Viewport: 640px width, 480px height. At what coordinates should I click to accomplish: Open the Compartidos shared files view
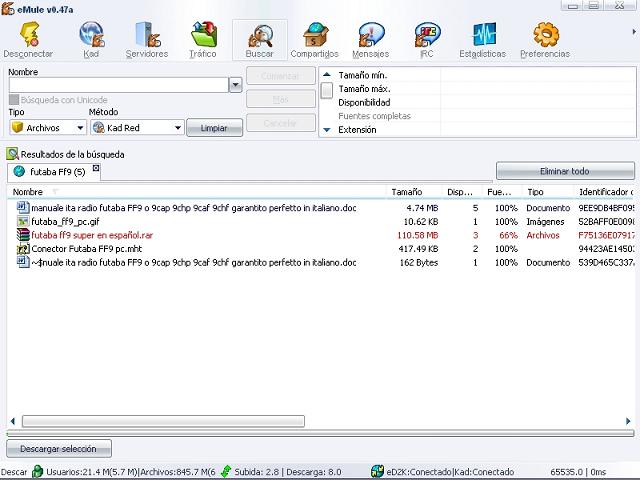pos(314,40)
